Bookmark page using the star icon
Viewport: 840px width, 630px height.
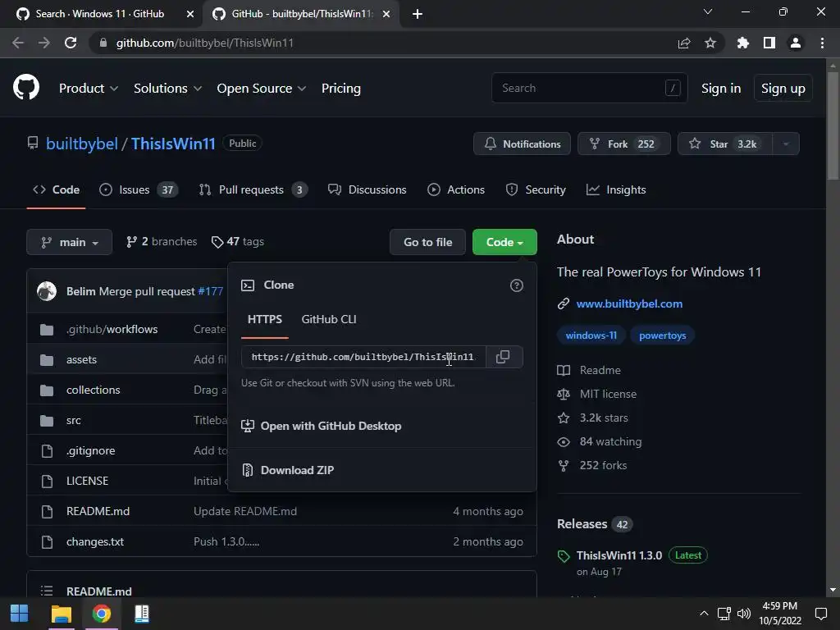click(710, 43)
